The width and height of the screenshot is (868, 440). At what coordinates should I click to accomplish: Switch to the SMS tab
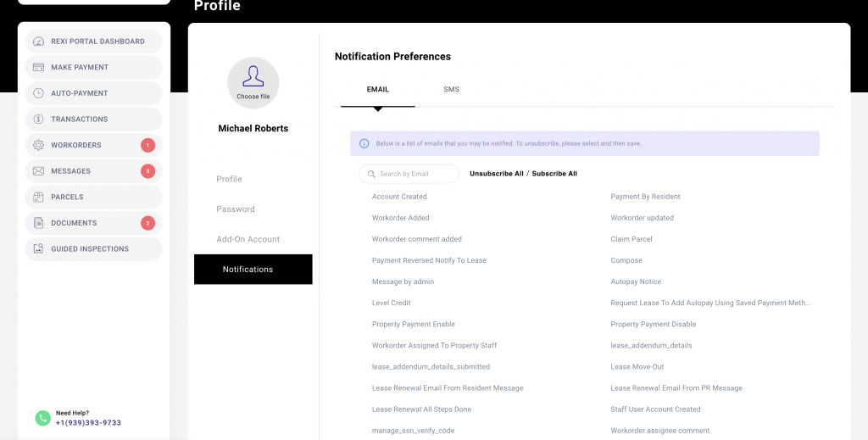(451, 89)
